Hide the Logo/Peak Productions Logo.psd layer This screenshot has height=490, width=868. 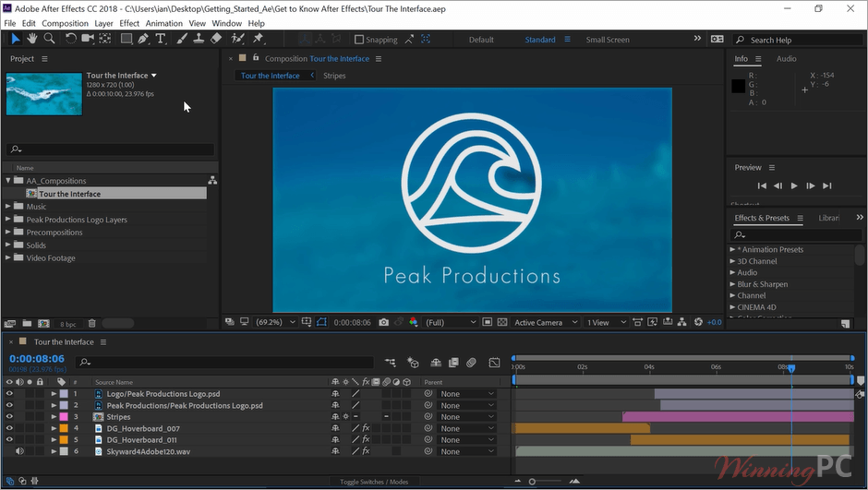click(x=9, y=394)
